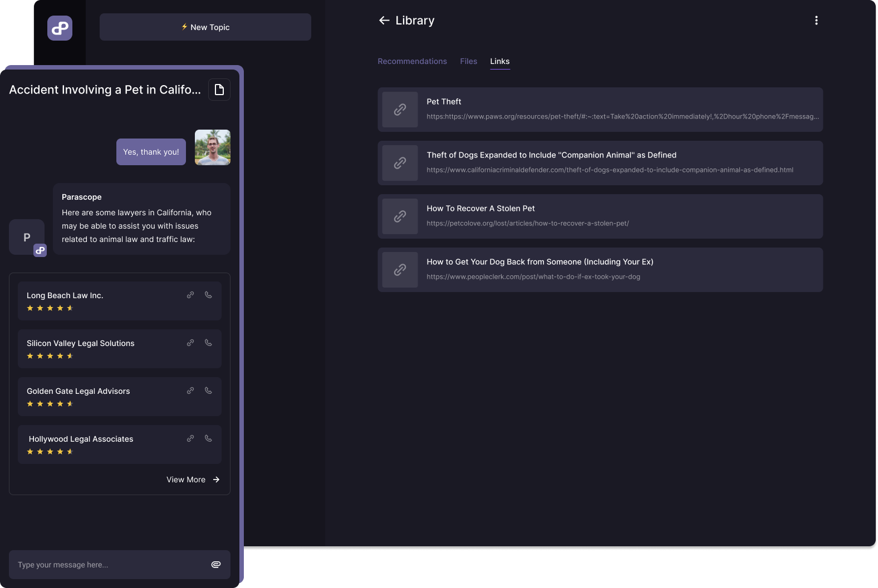Switch to the Files tab
The width and height of the screenshot is (878, 588).
click(x=468, y=61)
